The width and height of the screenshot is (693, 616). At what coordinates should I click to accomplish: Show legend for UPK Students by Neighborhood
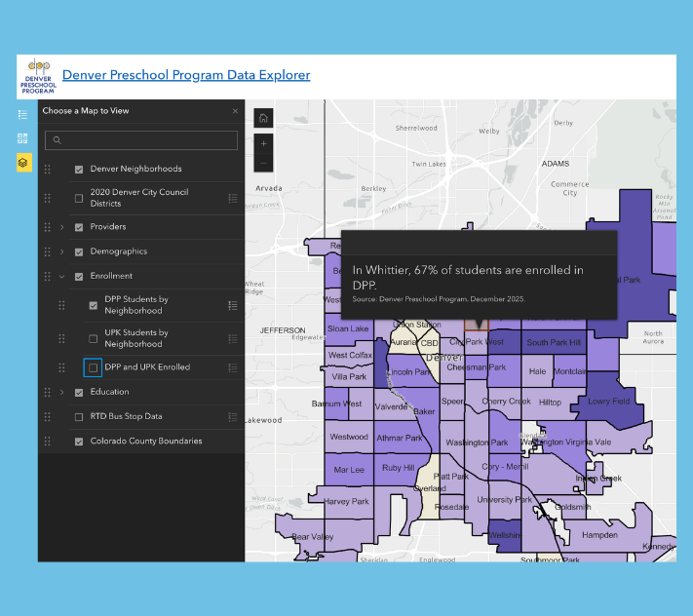click(x=233, y=338)
